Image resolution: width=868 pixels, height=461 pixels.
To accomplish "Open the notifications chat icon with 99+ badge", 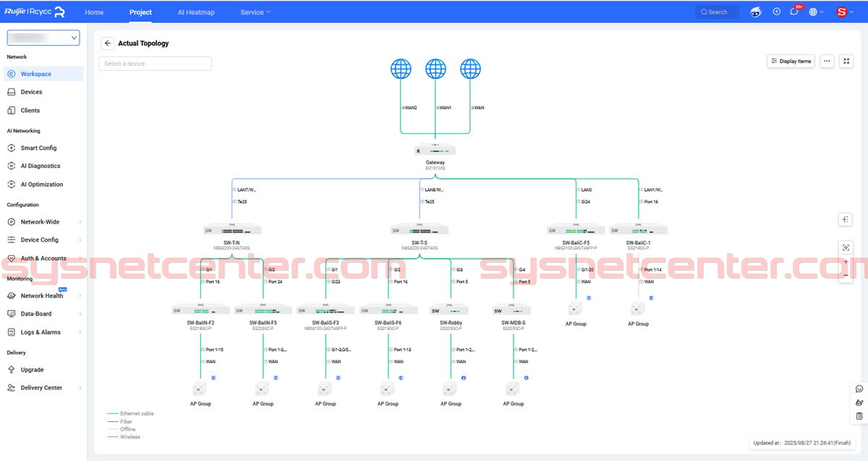I will tap(794, 12).
